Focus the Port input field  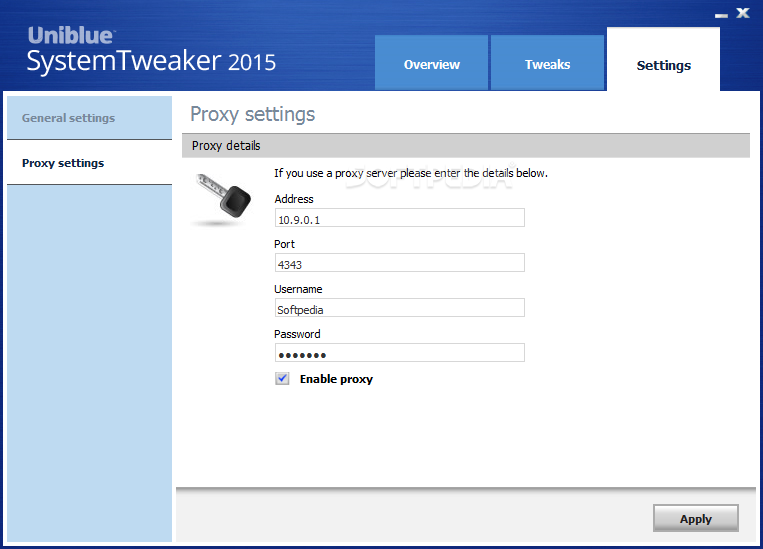tap(400, 262)
